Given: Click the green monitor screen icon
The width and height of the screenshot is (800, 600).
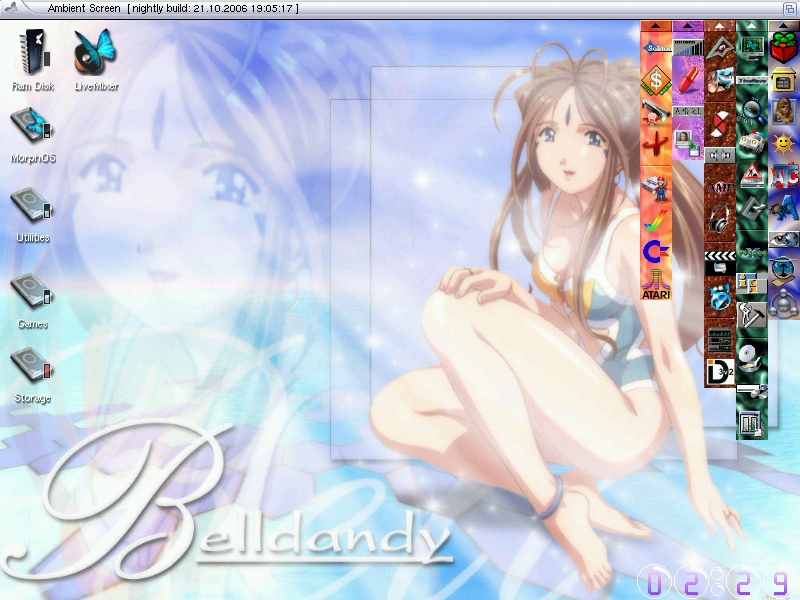Looking at the screenshot, I should point(752,47).
